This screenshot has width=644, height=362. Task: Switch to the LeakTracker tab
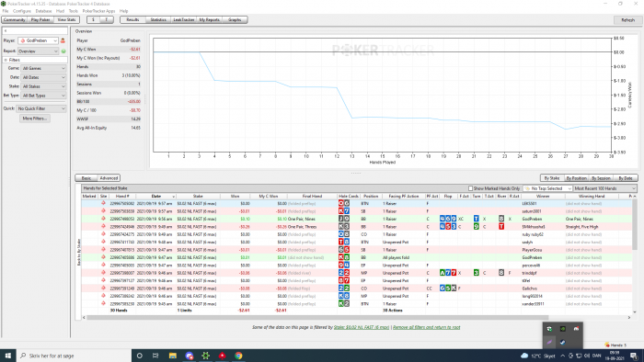[184, 19]
